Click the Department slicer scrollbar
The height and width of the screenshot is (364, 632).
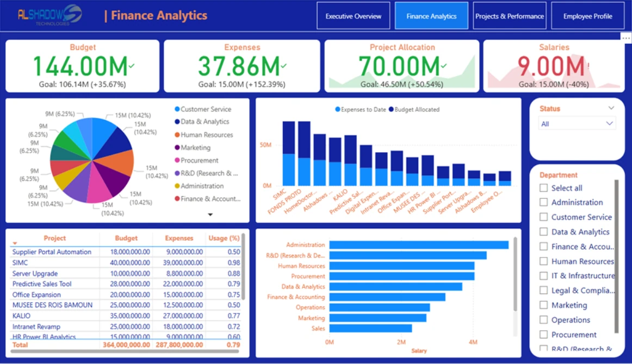click(616, 256)
